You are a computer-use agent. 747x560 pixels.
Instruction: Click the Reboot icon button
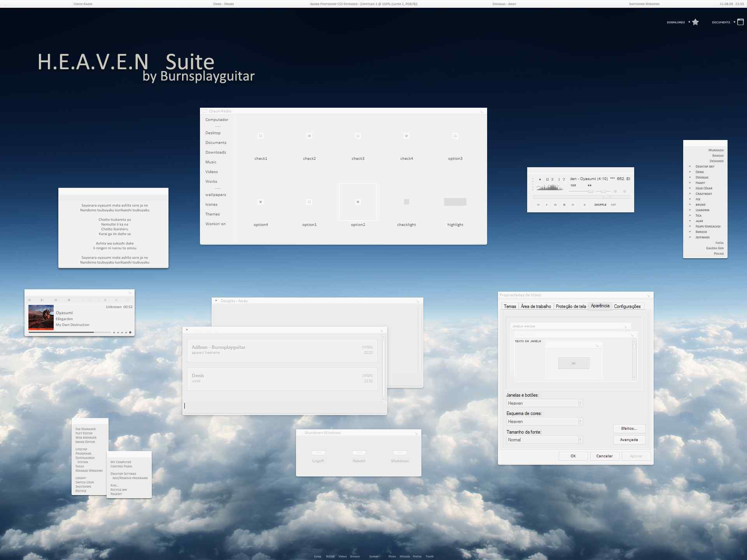[x=359, y=453]
